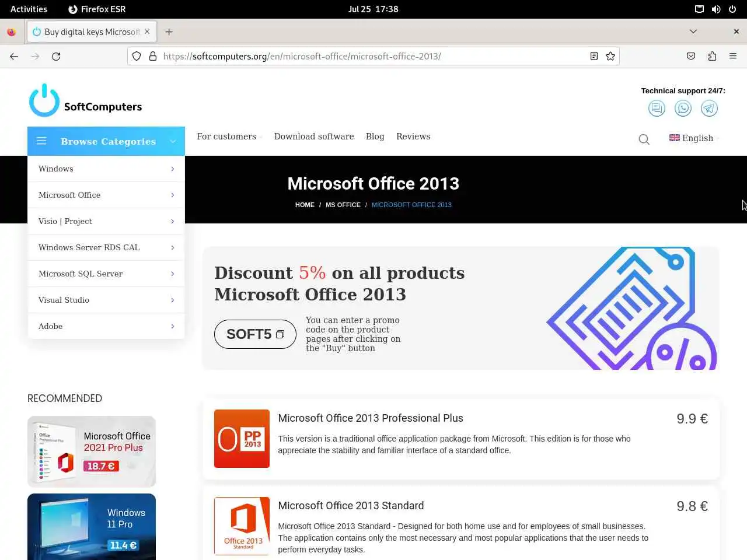Click the Activities button in top bar
The height and width of the screenshot is (560, 747).
tap(29, 9)
